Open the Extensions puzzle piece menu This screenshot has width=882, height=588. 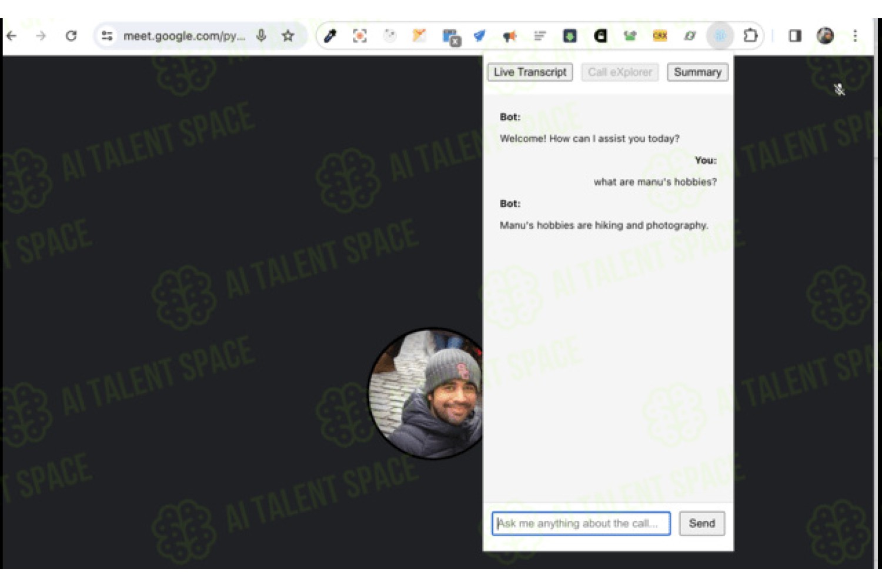coord(750,36)
